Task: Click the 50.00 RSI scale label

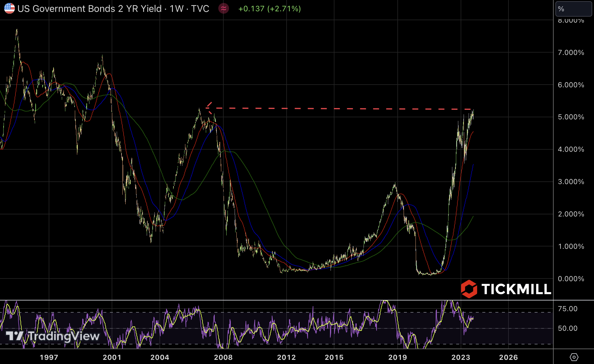Action: coord(567,328)
